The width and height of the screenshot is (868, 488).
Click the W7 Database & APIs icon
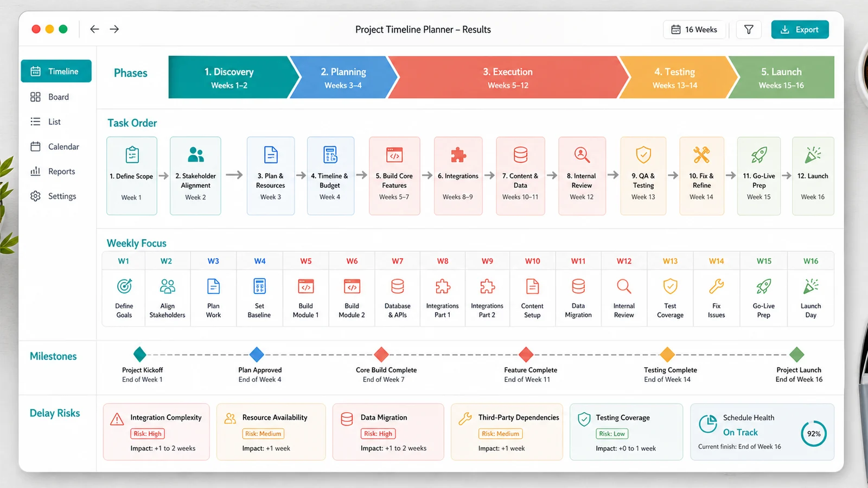pyautogui.click(x=398, y=286)
